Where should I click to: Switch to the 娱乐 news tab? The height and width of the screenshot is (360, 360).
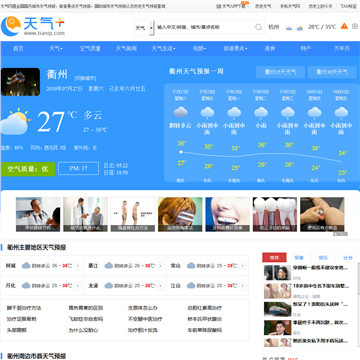(323, 258)
